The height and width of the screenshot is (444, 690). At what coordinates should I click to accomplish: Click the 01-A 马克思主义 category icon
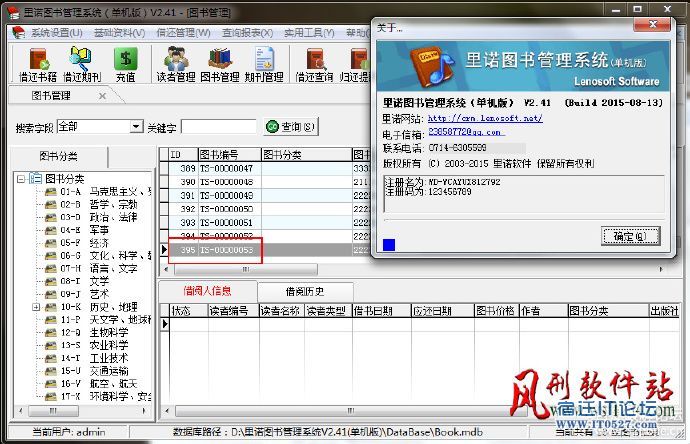51,192
